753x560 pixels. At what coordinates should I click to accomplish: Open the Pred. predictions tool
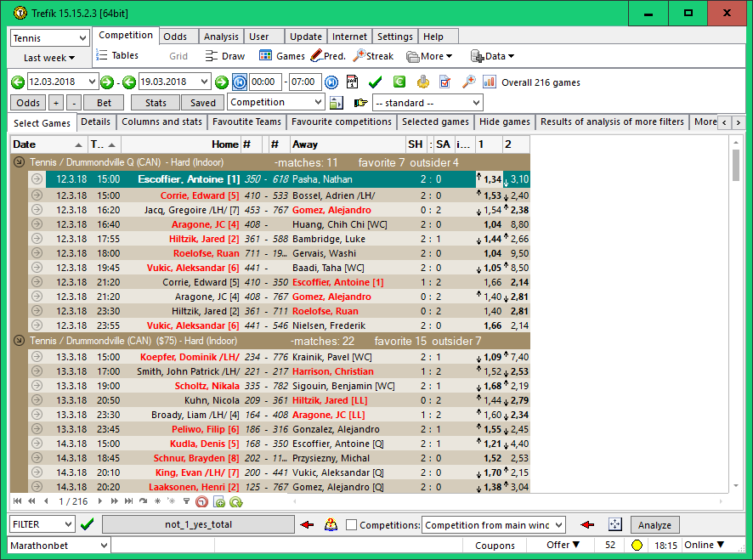pyautogui.click(x=327, y=56)
